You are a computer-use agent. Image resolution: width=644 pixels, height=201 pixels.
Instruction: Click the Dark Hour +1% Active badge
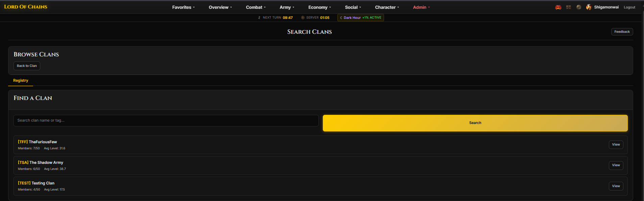point(361,18)
